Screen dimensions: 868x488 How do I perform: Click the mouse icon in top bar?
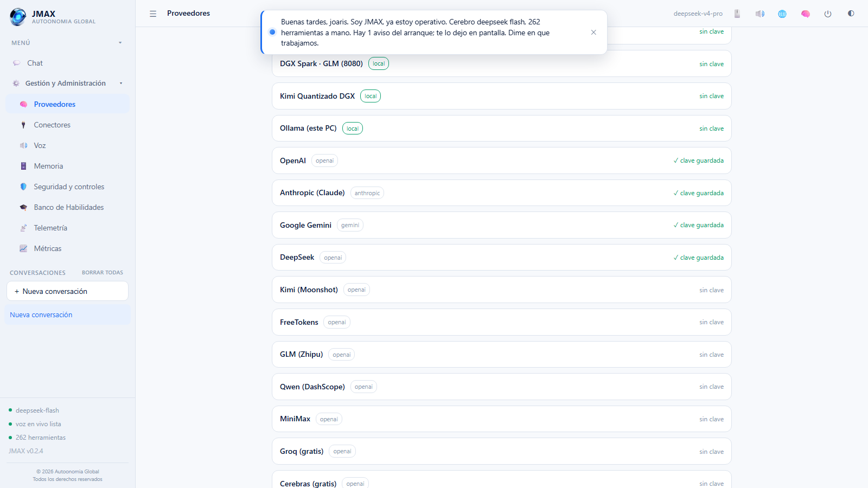(x=737, y=14)
